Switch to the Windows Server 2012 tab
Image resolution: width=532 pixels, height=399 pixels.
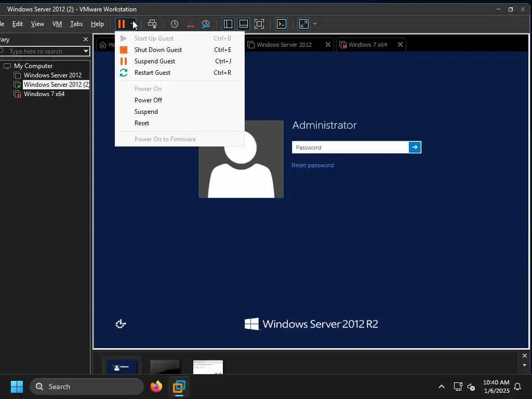point(284,45)
